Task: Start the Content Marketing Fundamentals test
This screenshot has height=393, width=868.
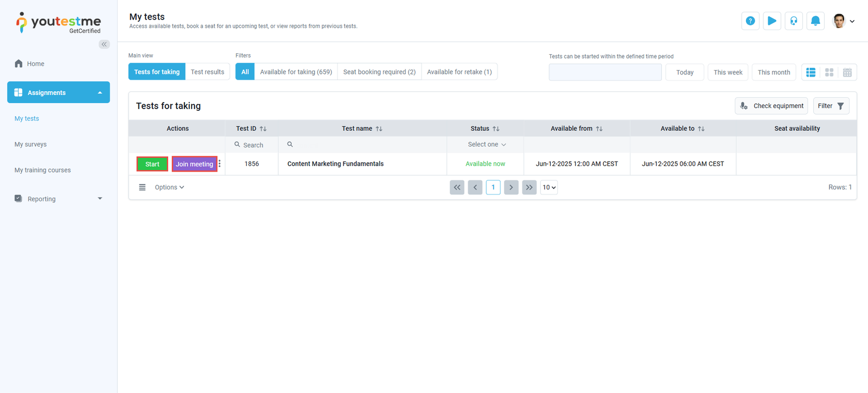Action: coord(152,164)
